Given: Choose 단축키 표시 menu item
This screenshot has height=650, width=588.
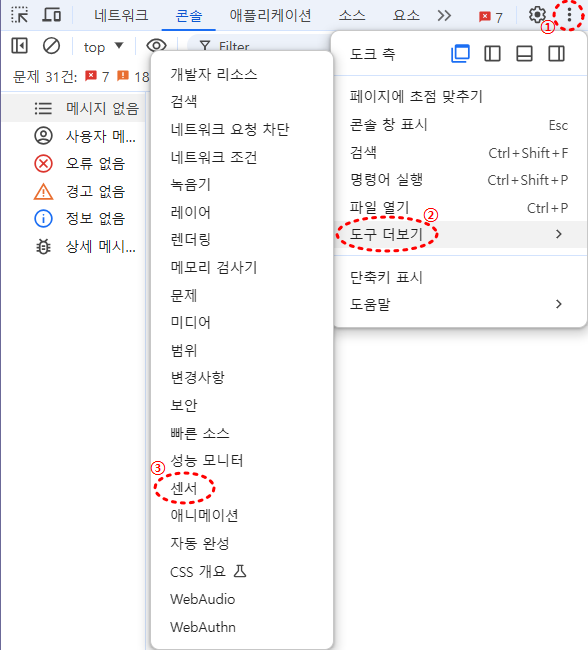Looking at the screenshot, I should [460, 277].
